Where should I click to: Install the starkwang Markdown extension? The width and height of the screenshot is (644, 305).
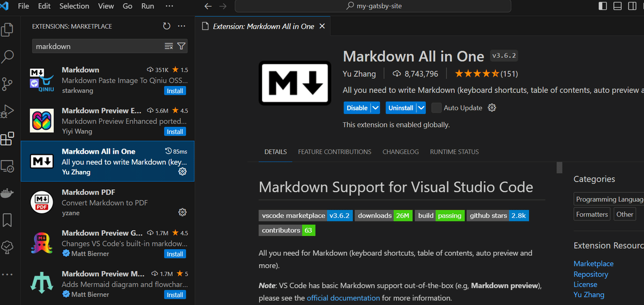(175, 91)
